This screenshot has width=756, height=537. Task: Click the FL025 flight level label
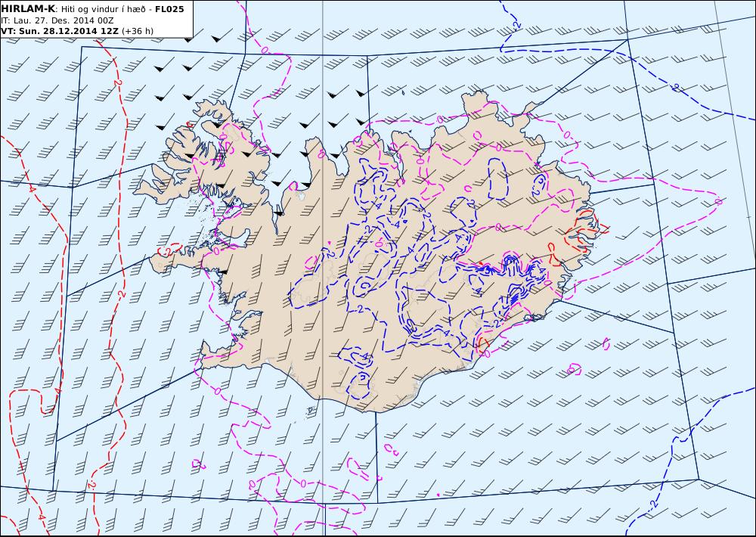coord(169,9)
